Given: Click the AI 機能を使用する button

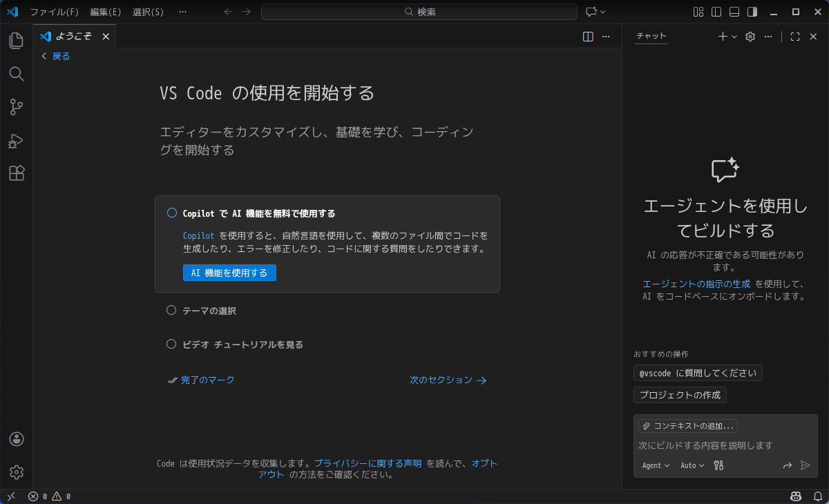Looking at the screenshot, I should tap(229, 273).
